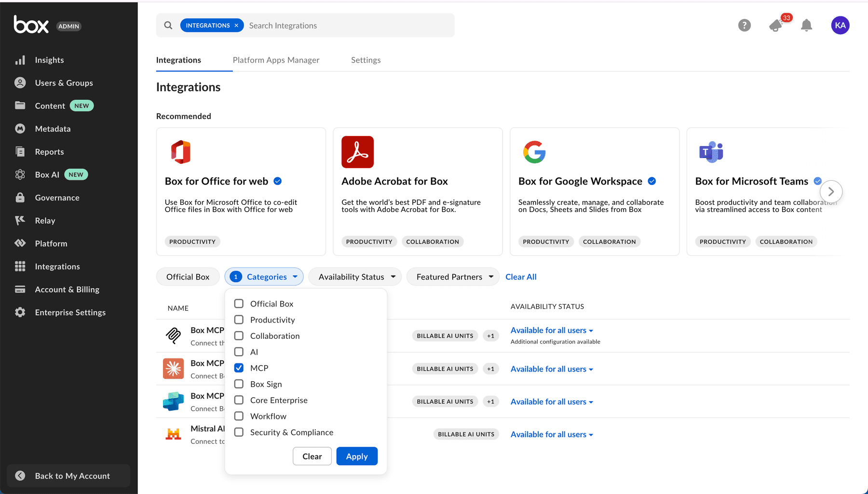This screenshot has width=868, height=494.
Task: Click the Adobe Acrobat for Box logo
Action: click(x=357, y=152)
